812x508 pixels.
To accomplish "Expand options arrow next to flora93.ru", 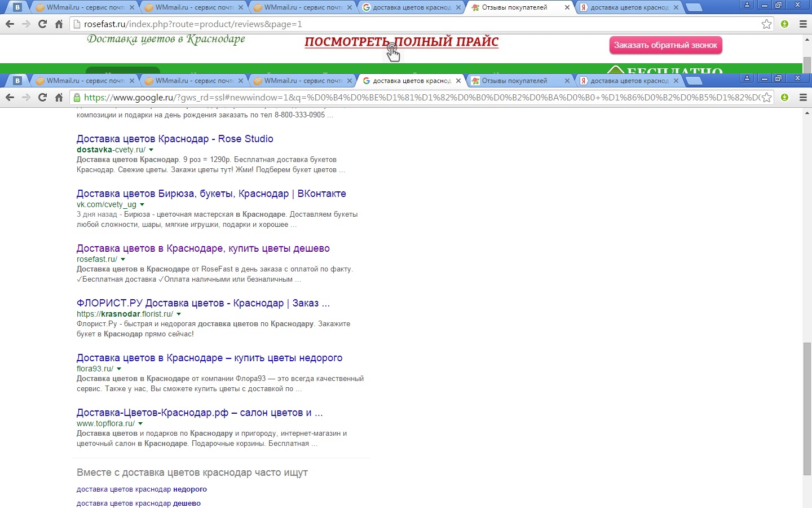I will [119, 369].
